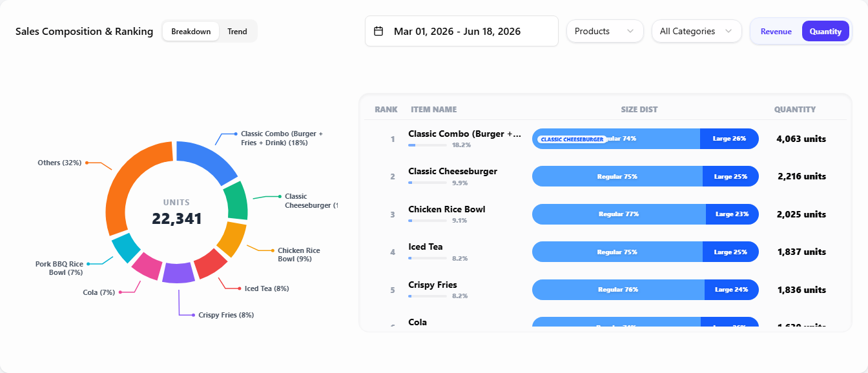Open the All Categories dropdown
Image resolution: width=868 pixels, height=373 pixels.
(x=696, y=31)
